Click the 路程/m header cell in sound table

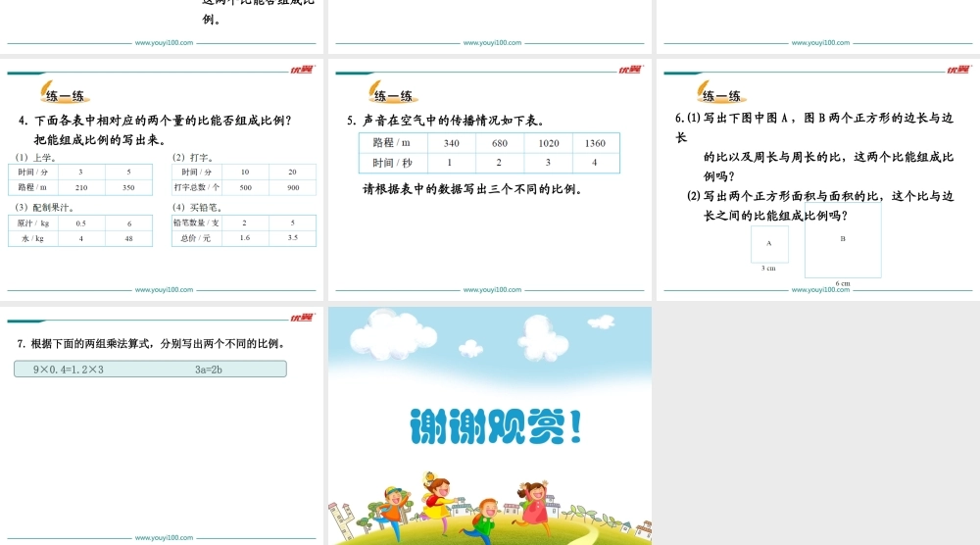pyautogui.click(x=392, y=143)
